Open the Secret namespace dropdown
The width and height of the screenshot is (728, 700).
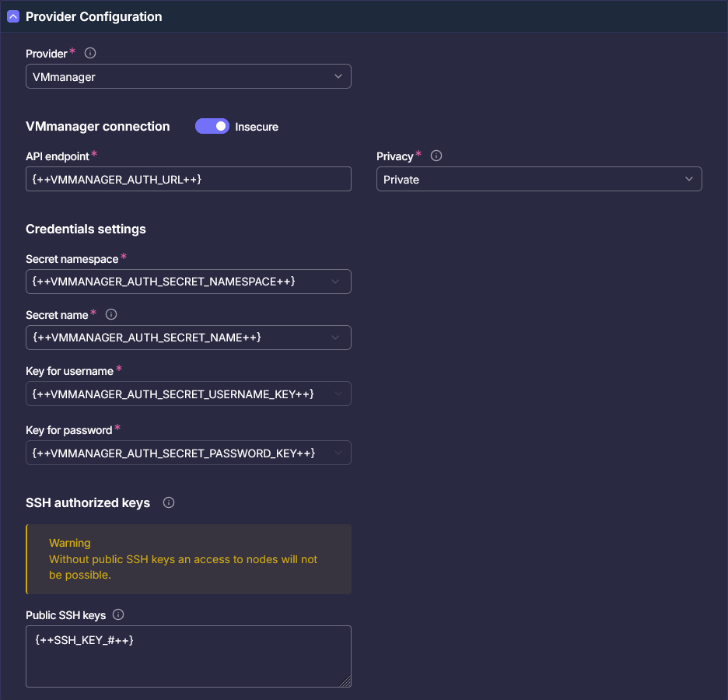[x=188, y=282]
